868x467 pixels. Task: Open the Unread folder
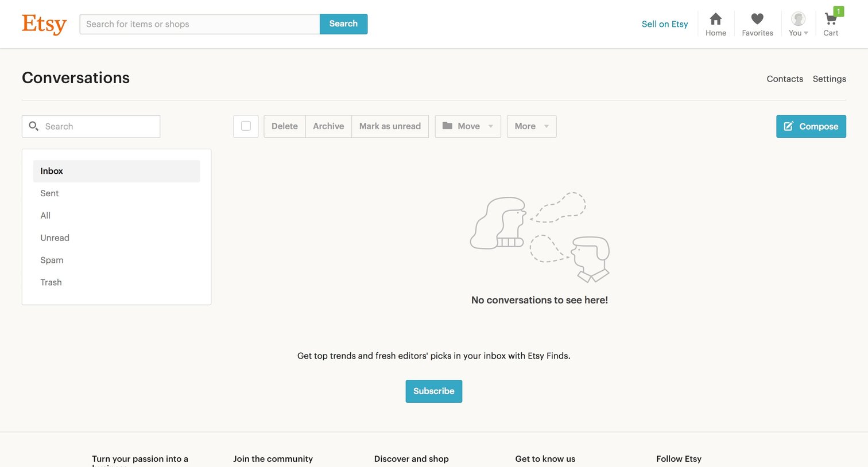[117, 238]
